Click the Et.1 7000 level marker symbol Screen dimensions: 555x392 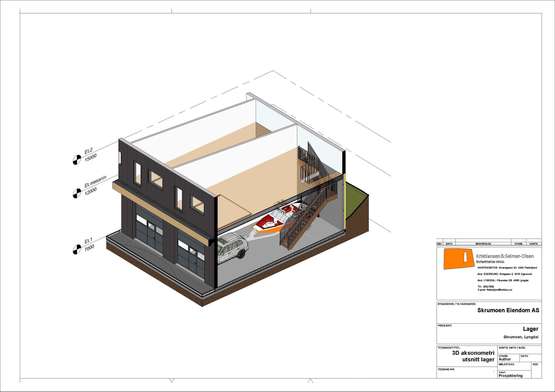click(x=77, y=250)
